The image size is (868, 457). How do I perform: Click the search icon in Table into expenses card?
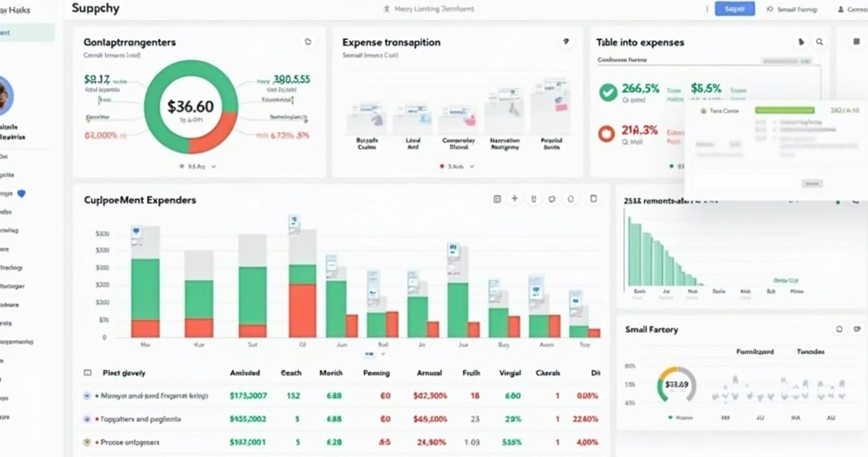click(x=819, y=42)
